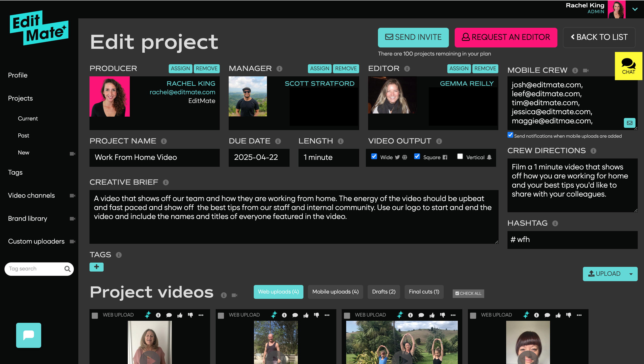The width and height of the screenshot is (644, 364).
Task: Click the Video Output info icon
Action: 439,141
